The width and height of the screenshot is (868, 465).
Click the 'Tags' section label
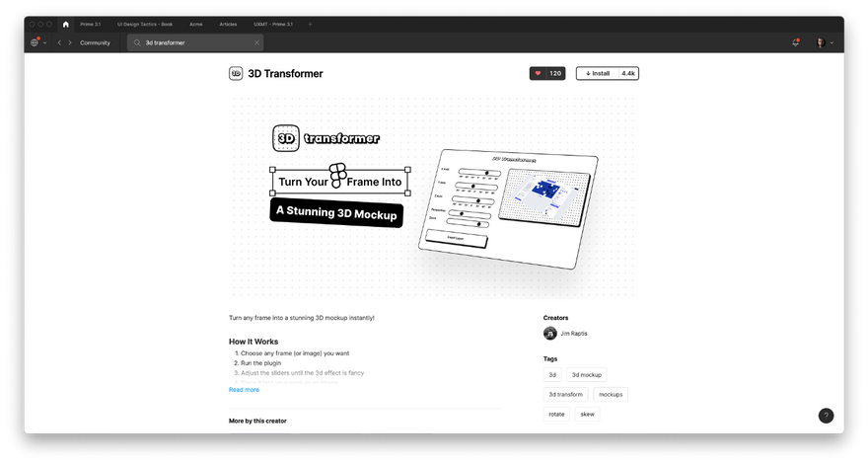pos(550,358)
